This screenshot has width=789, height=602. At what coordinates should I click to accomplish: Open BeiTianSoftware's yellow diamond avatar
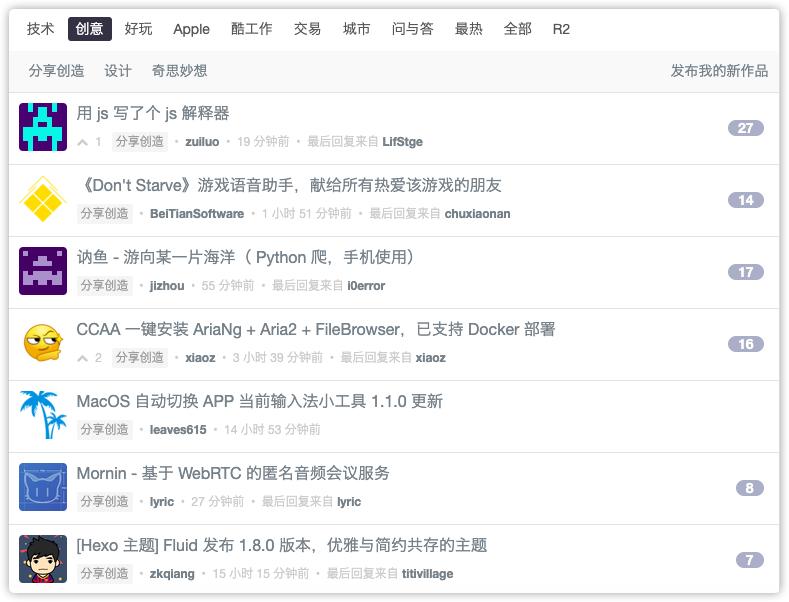(43, 199)
